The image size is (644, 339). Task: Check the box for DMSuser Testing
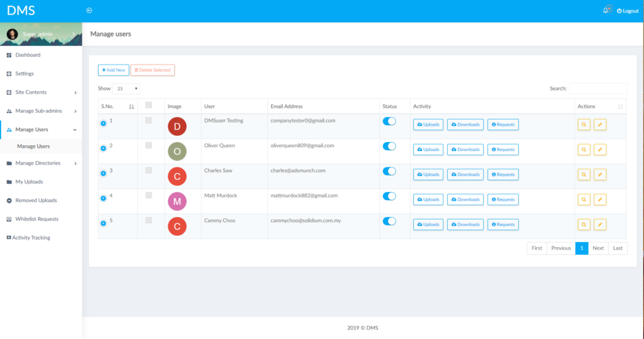tap(148, 120)
